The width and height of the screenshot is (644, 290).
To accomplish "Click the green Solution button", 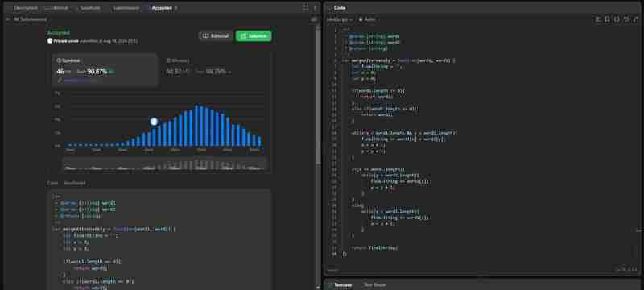I will click(254, 36).
